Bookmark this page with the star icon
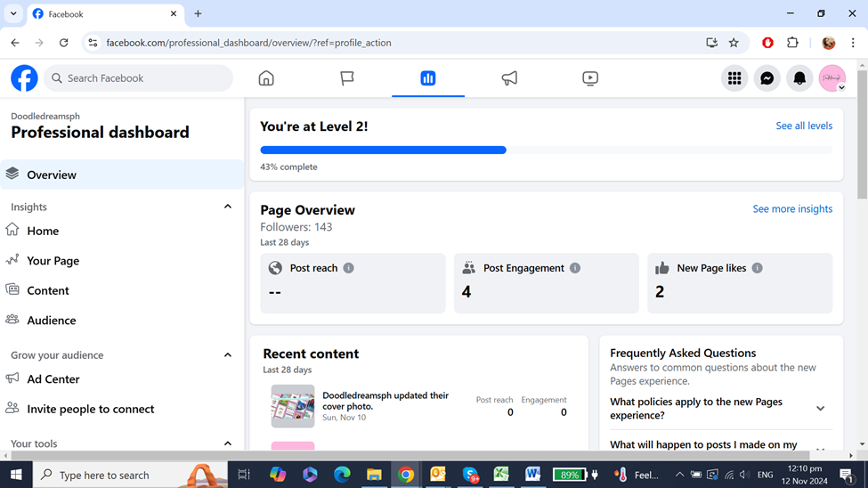Screen dimensions: 868x488 (734, 43)
